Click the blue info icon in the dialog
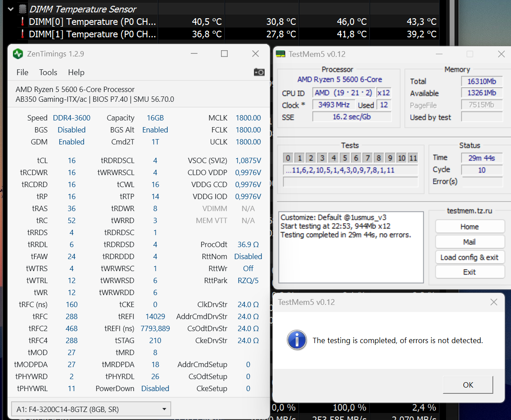Screen dimensions: 511x420 pos(297,340)
